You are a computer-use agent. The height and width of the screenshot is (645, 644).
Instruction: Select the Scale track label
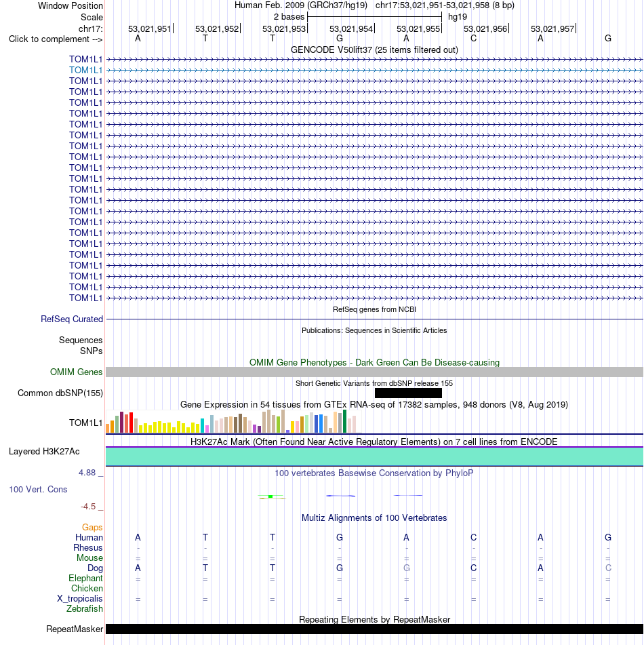tap(92, 17)
